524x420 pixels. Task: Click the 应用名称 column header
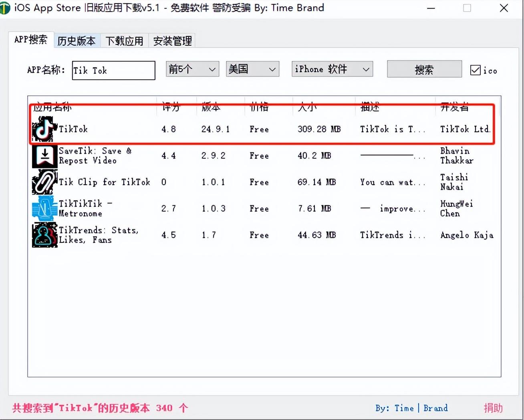[52, 107]
